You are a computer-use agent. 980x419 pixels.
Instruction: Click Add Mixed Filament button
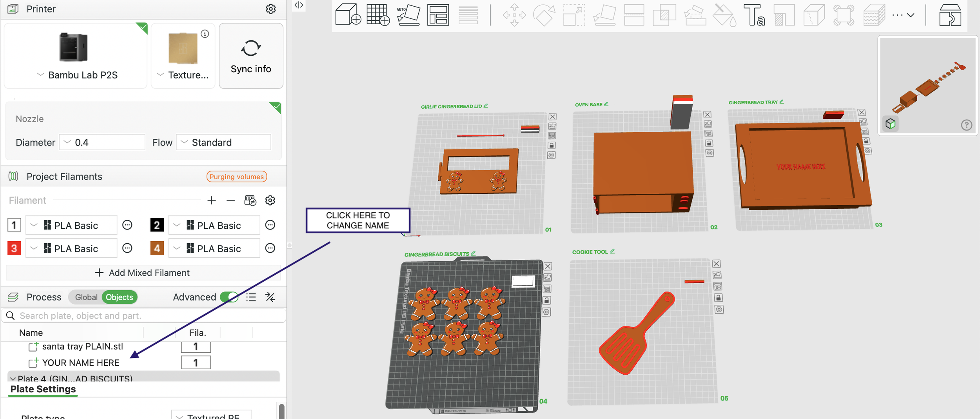(x=143, y=273)
